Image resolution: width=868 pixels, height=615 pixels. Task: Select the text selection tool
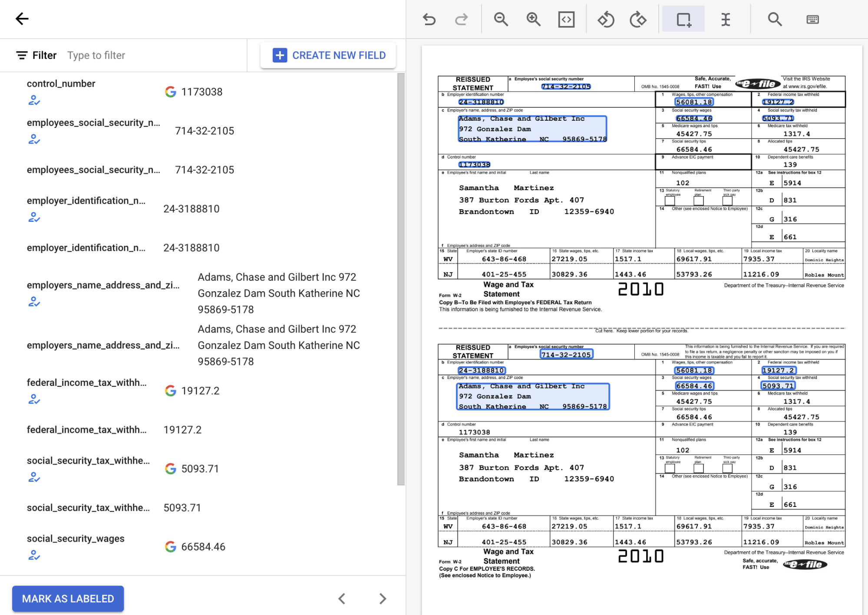point(725,19)
